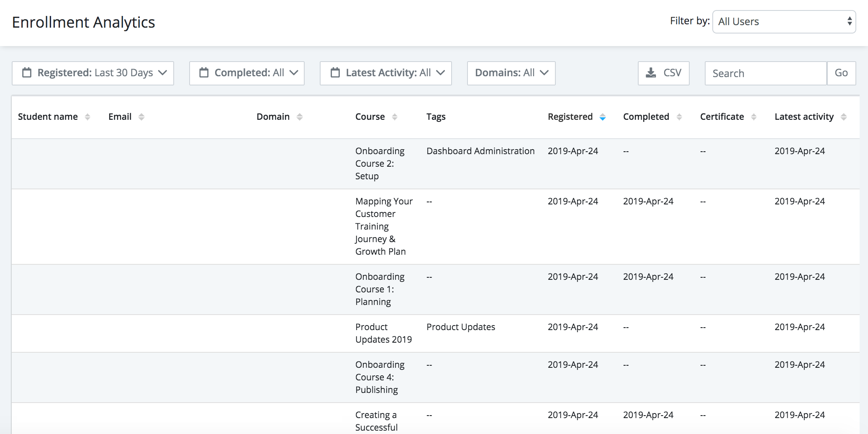This screenshot has height=434, width=868.
Task: Sort by Latest activity arrows
Action: pyautogui.click(x=844, y=117)
